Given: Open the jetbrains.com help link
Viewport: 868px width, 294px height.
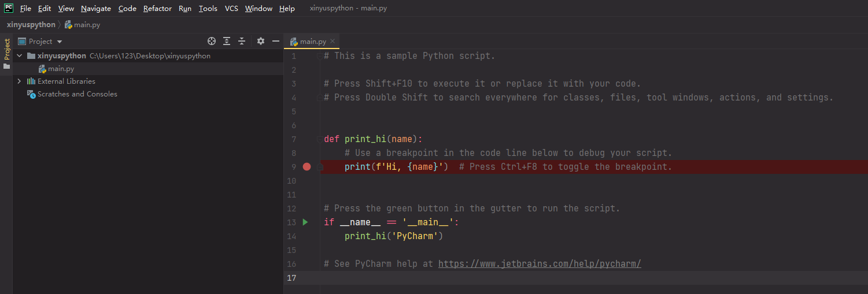Looking at the screenshot, I should click(x=540, y=264).
